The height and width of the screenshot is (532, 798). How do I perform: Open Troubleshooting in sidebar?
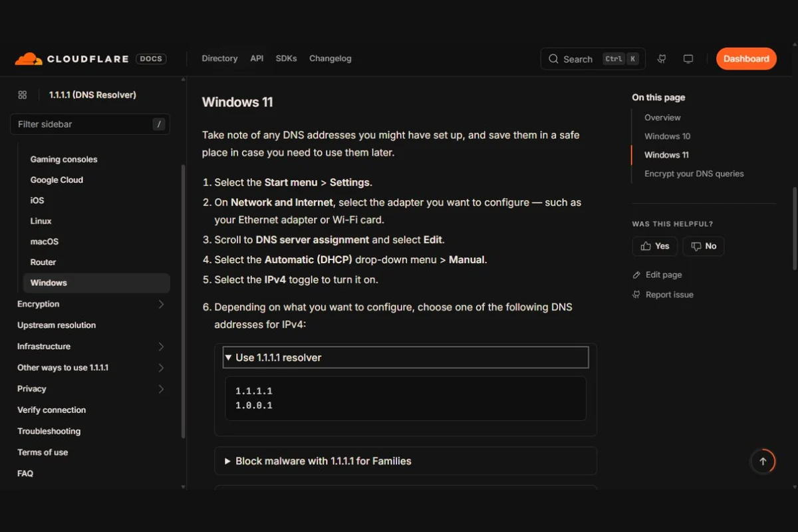tap(49, 432)
